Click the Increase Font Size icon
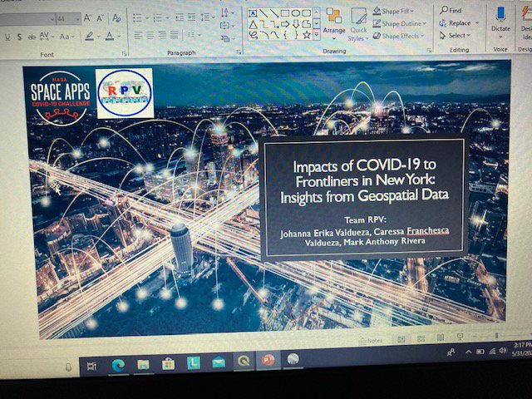The image size is (532, 399). (88, 17)
